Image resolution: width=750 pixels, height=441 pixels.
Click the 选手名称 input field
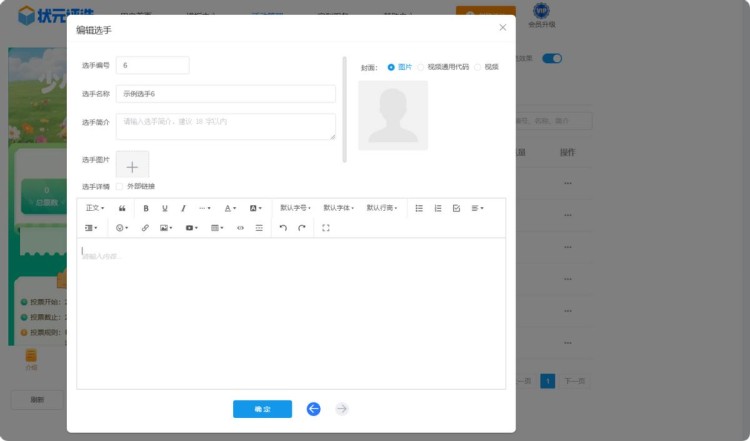tap(225, 93)
